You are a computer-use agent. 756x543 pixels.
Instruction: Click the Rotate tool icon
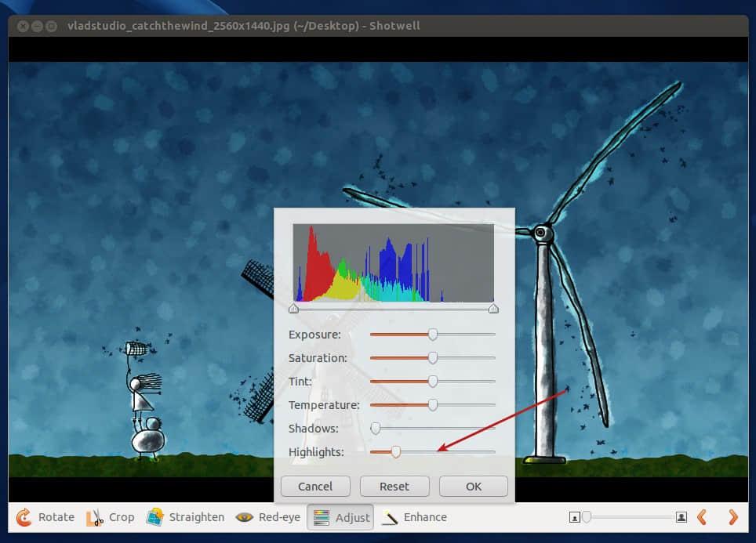pos(24,517)
